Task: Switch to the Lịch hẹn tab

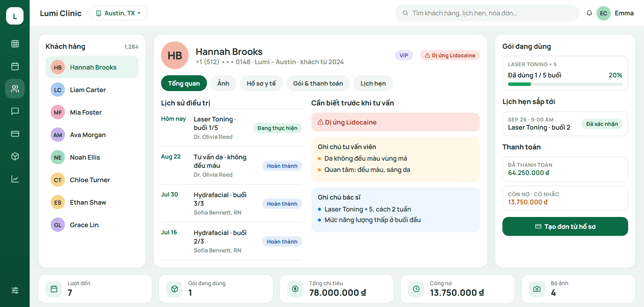Action: point(373,83)
